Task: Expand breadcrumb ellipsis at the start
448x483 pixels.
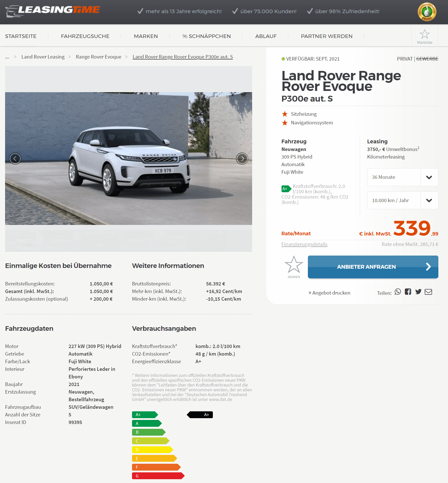Action: click(x=7, y=57)
